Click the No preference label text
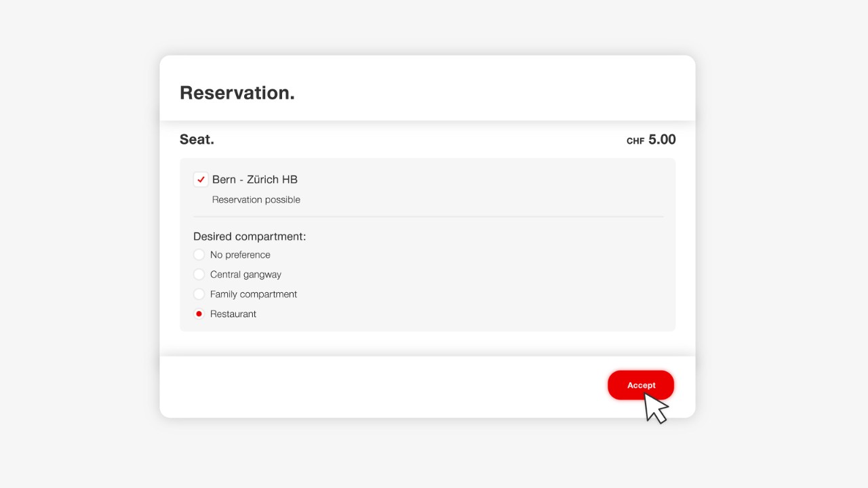The width and height of the screenshot is (868, 488). (x=240, y=255)
